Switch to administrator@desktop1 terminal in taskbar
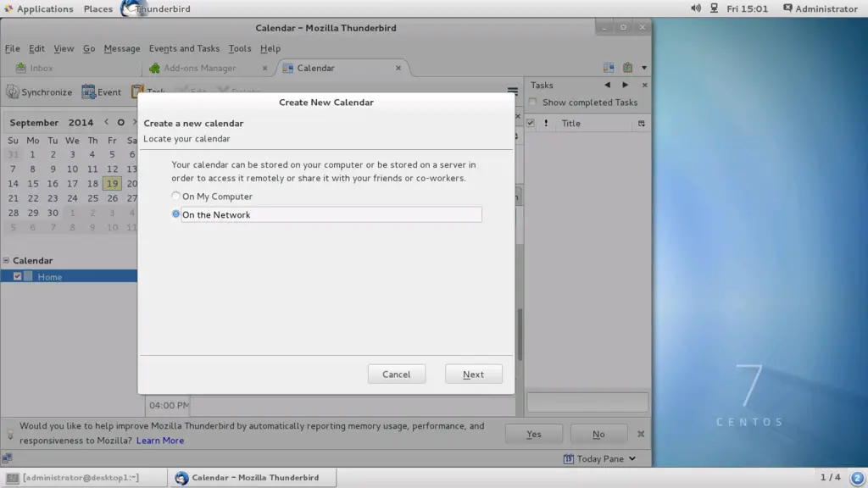Viewport: 868px width, 488px height. pyautogui.click(x=84, y=477)
